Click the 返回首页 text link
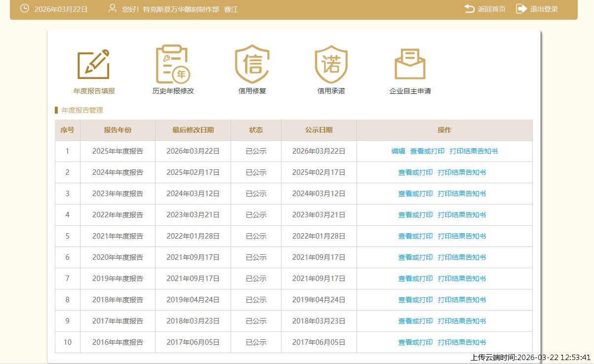 tap(491, 9)
